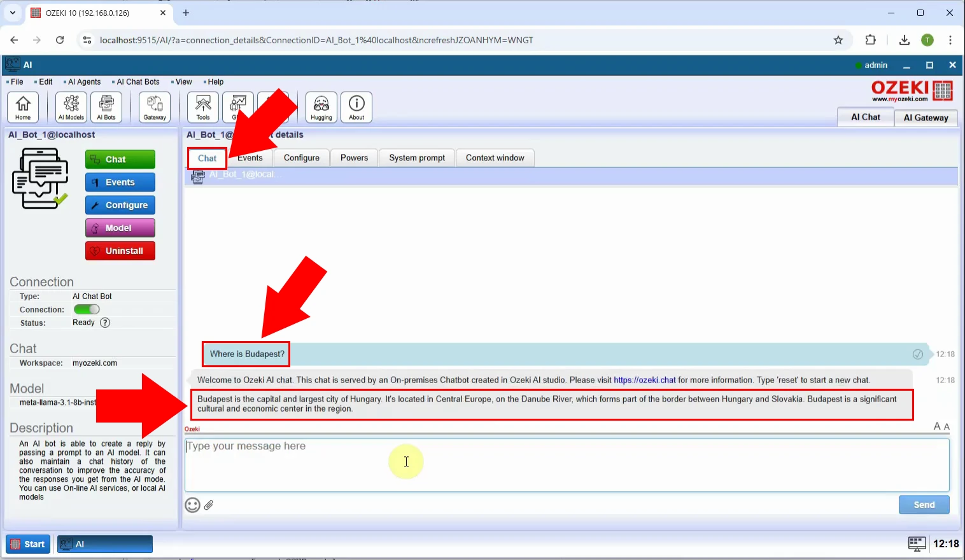Click the Start button
The image size is (965, 560).
tap(28, 544)
